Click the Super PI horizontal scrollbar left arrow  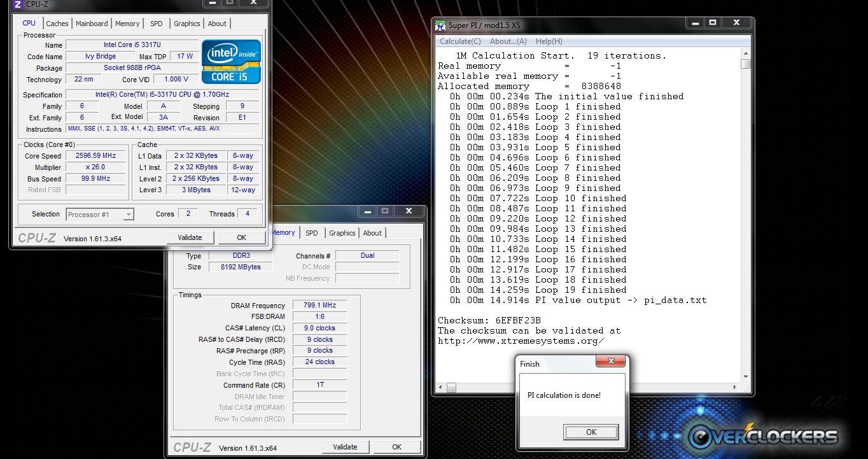coord(441,387)
